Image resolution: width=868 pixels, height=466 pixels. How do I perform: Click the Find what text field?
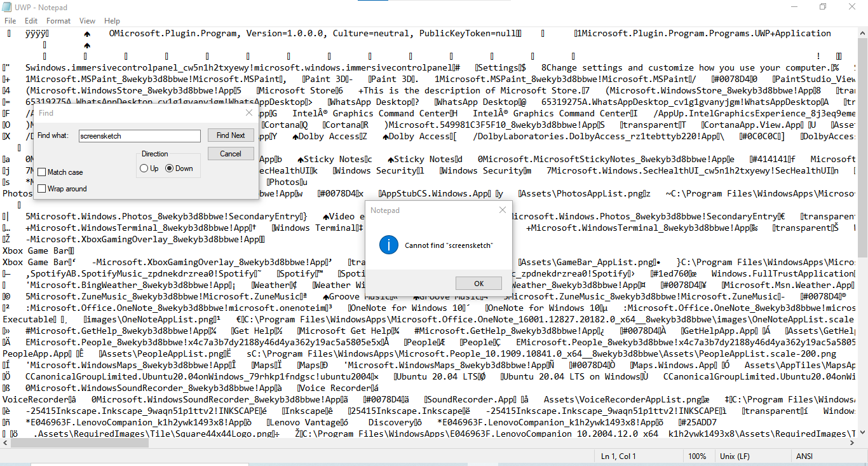pos(139,135)
